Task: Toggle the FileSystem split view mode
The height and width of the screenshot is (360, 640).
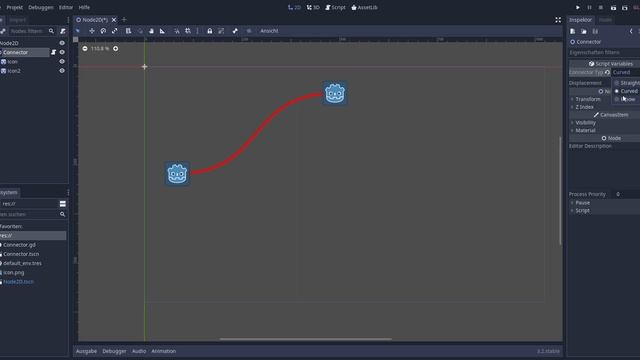Action: pyautogui.click(x=62, y=204)
